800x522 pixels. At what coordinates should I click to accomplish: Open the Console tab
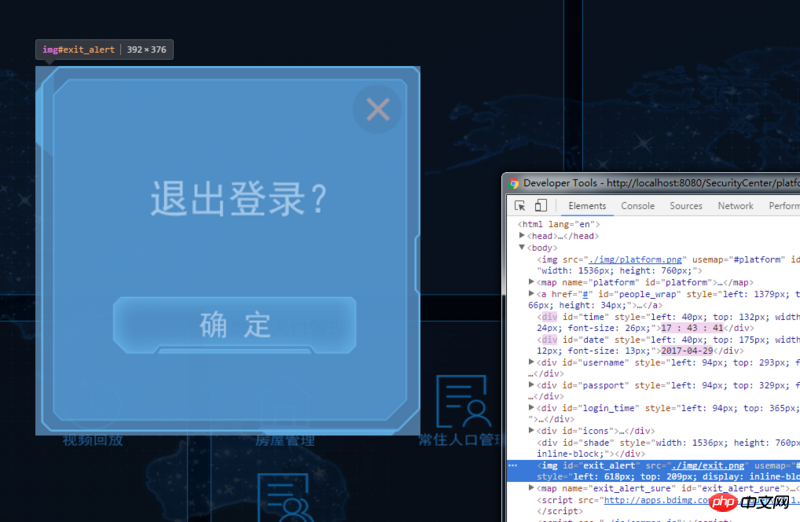pos(638,206)
